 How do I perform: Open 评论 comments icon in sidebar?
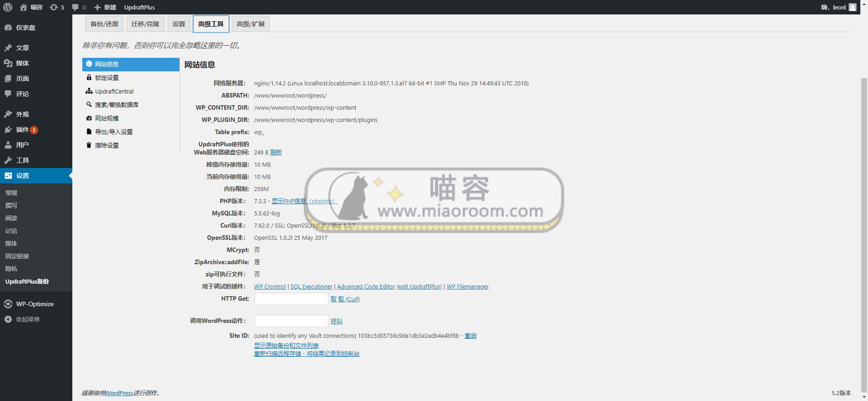pos(8,94)
